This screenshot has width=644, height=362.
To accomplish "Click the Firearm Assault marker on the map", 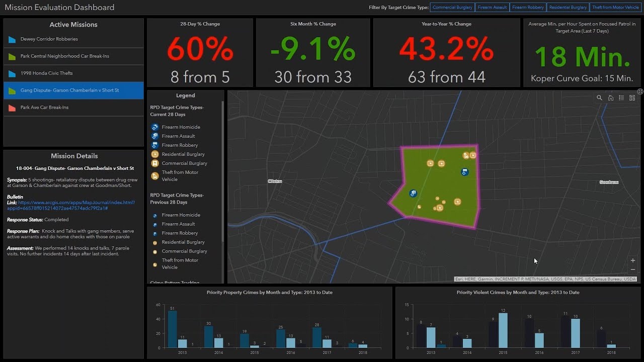I will pyautogui.click(x=413, y=193).
